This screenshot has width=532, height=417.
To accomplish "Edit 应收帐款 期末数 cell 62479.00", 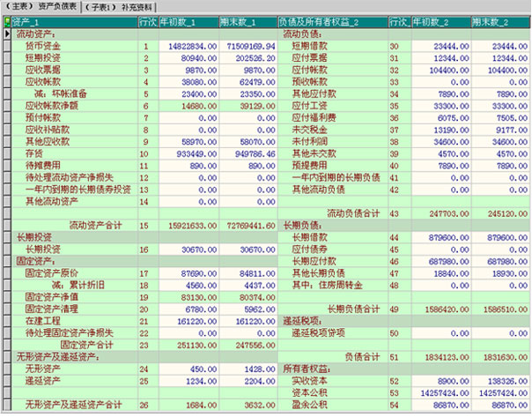I will click(248, 82).
